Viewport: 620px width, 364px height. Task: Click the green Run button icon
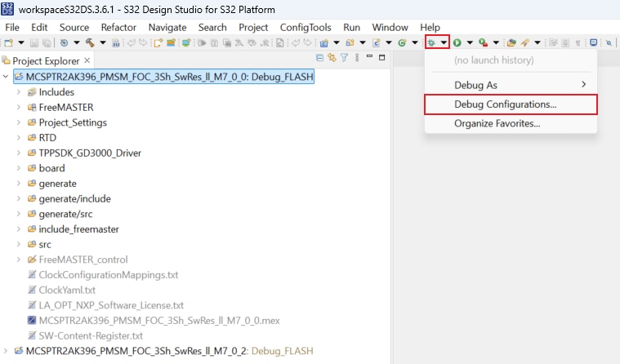pyautogui.click(x=457, y=42)
